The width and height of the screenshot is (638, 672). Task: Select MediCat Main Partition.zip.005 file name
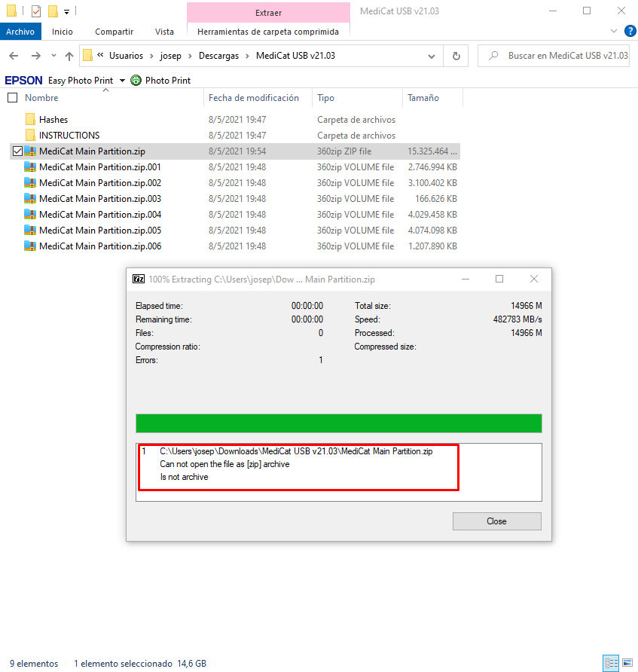[100, 231]
